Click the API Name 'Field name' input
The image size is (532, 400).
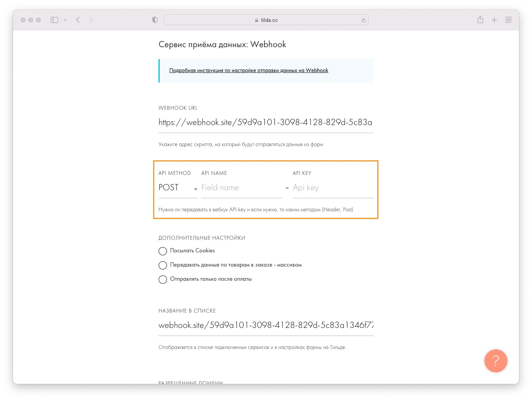[x=242, y=188]
